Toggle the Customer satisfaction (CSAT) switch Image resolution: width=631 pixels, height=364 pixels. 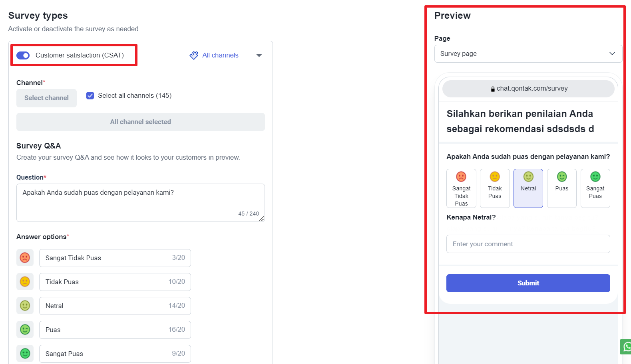click(x=23, y=55)
